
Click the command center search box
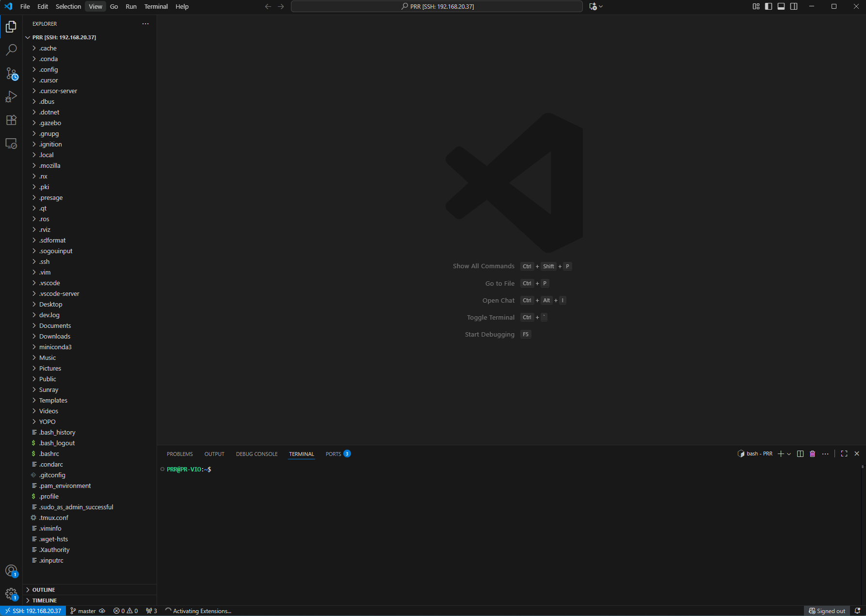pos(436,6)
